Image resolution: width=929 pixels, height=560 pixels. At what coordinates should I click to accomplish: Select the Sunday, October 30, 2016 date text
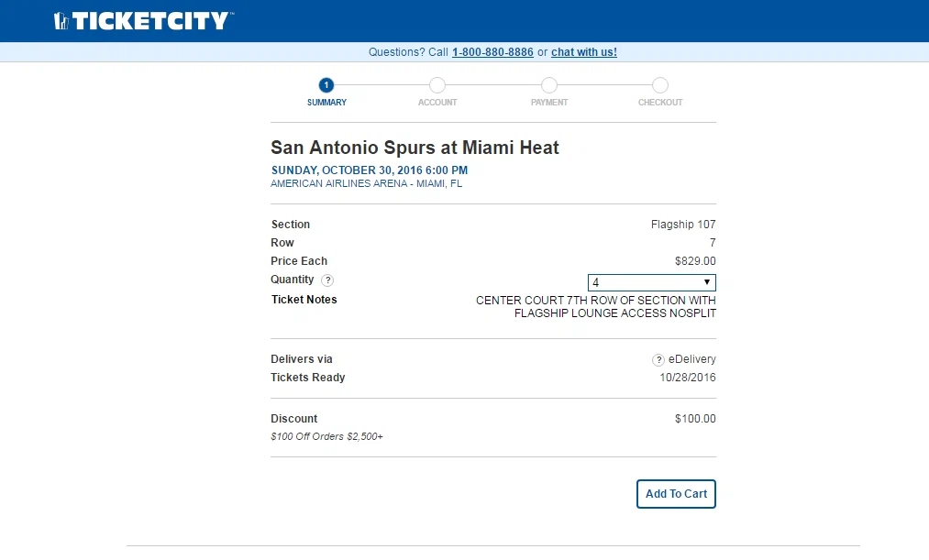(x=370, y=170)
